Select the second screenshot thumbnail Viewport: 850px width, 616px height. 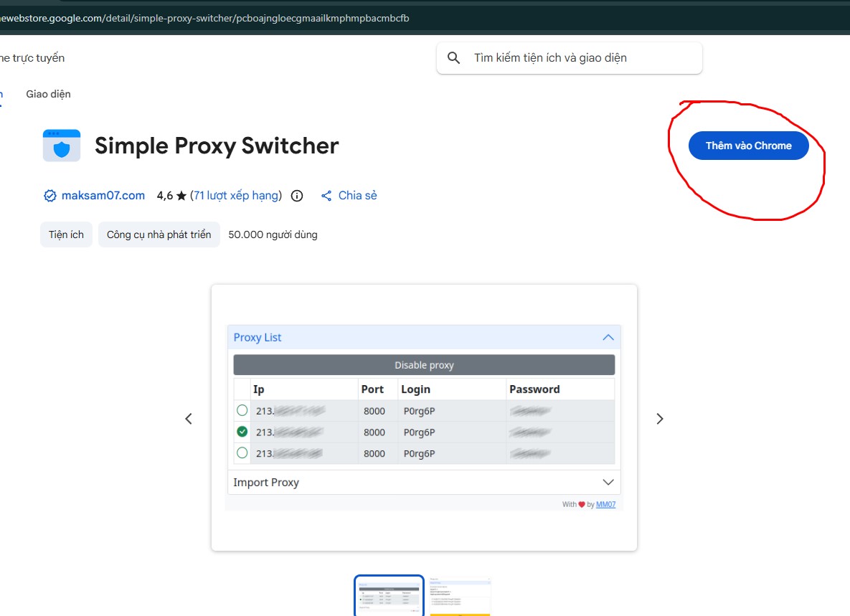[460, 597]
